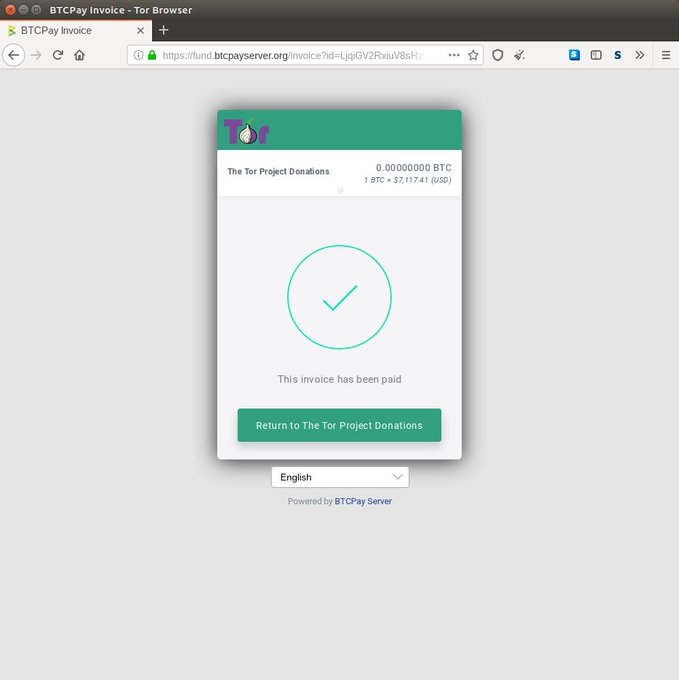Viewport: 679px width, 680px height.
Task: Open the shield security level icon
Action: [497, 55]
